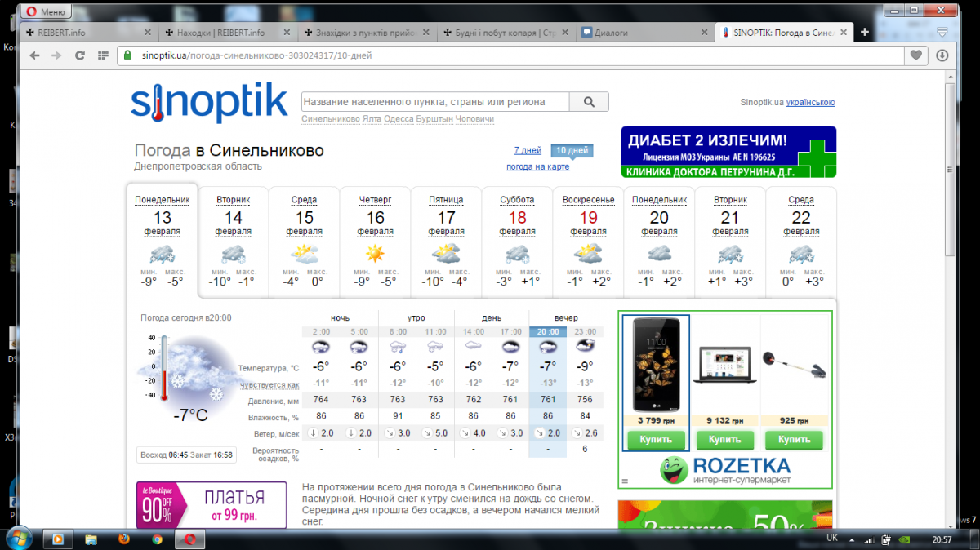Click the 2:00 night weather icon
Screen dimensions: 980x550
[x=321, y=346]
